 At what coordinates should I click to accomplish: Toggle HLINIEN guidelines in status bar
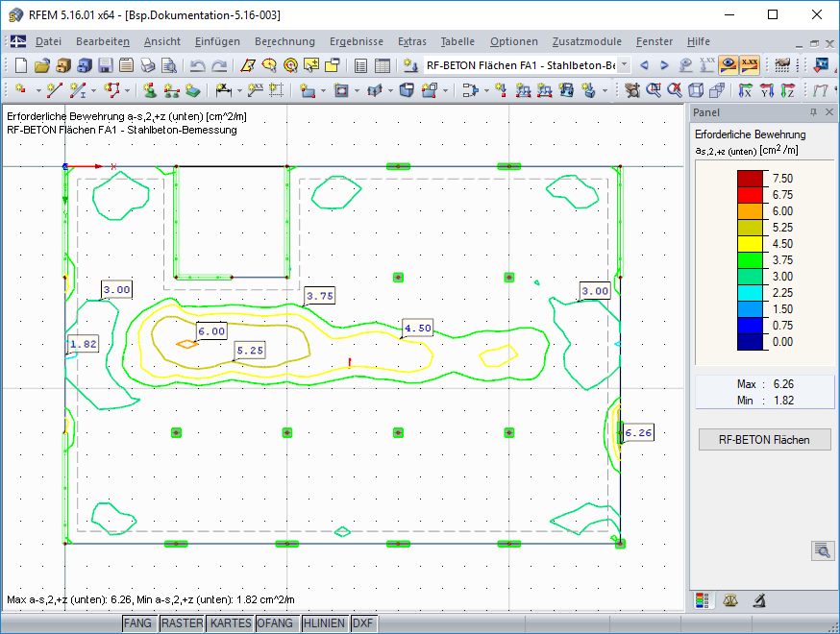pos(324,623)
